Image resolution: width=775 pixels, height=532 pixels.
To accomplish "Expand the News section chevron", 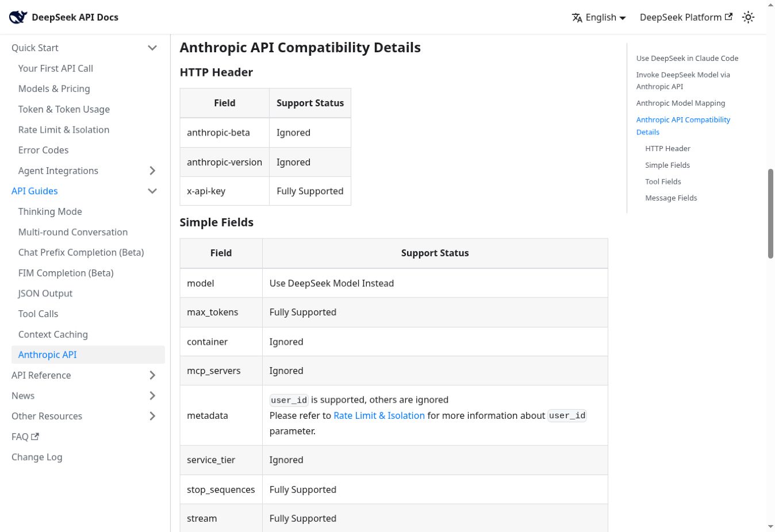I will coord(152,396).
